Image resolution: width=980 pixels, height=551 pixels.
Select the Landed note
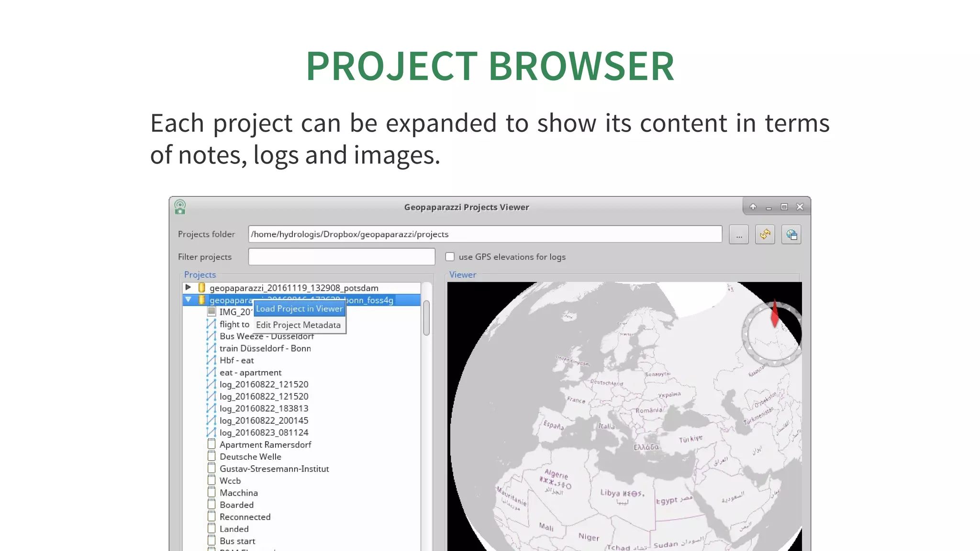[234, 529]
